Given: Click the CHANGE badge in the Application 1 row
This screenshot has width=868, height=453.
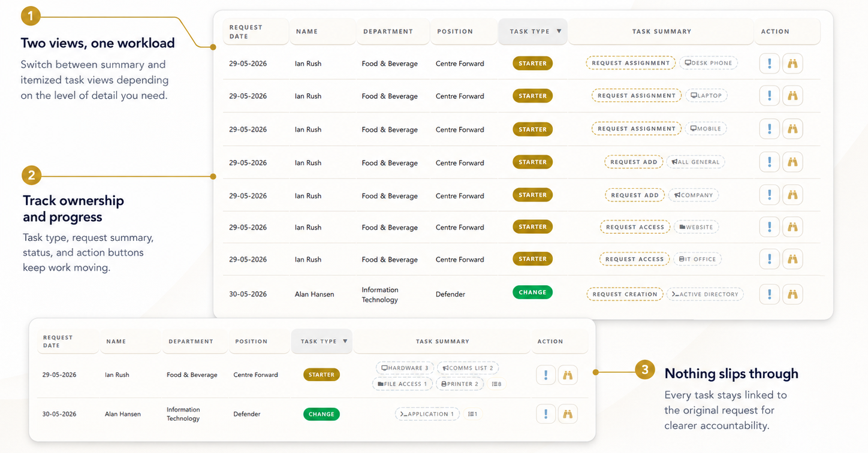Looking at the screenshot, I should (321, 414).
